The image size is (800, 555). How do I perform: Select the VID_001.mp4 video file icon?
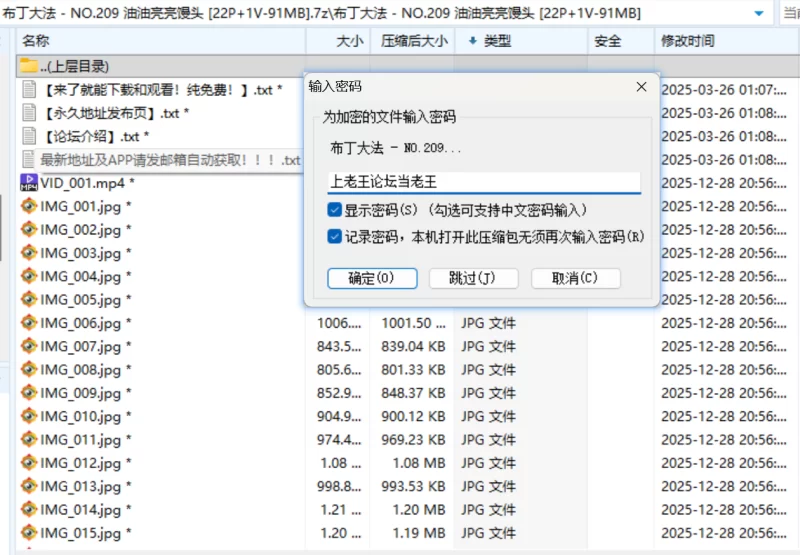[29, 183]
